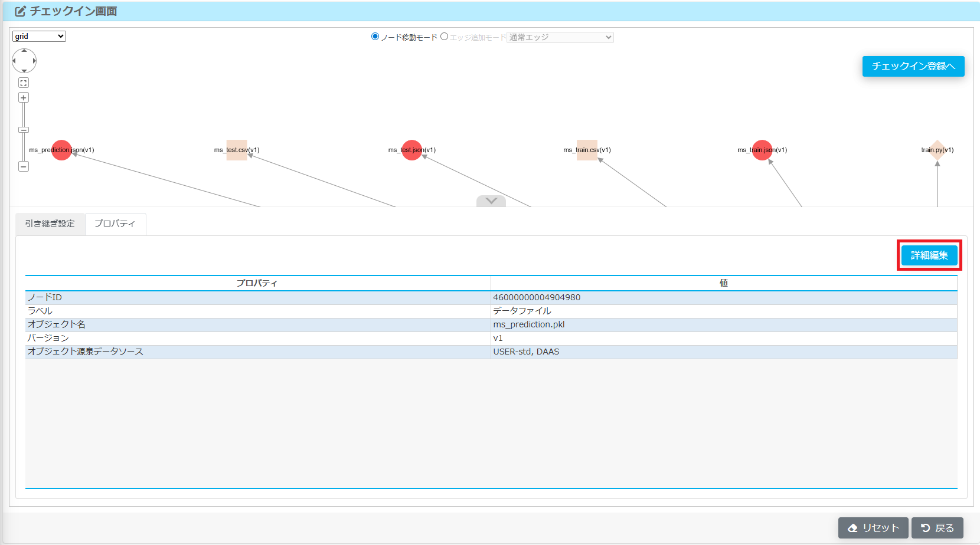Select the ms_test.csv(v1) square node
980x545 pixels.
237,150
